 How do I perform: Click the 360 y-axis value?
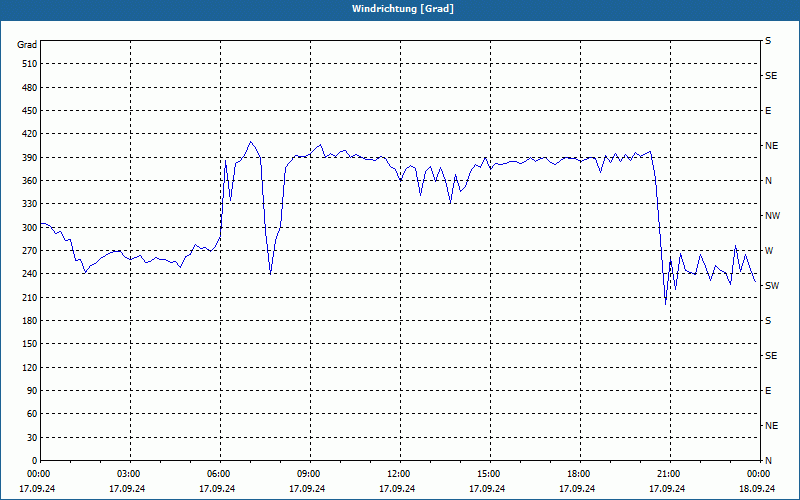tap(30, 181)
